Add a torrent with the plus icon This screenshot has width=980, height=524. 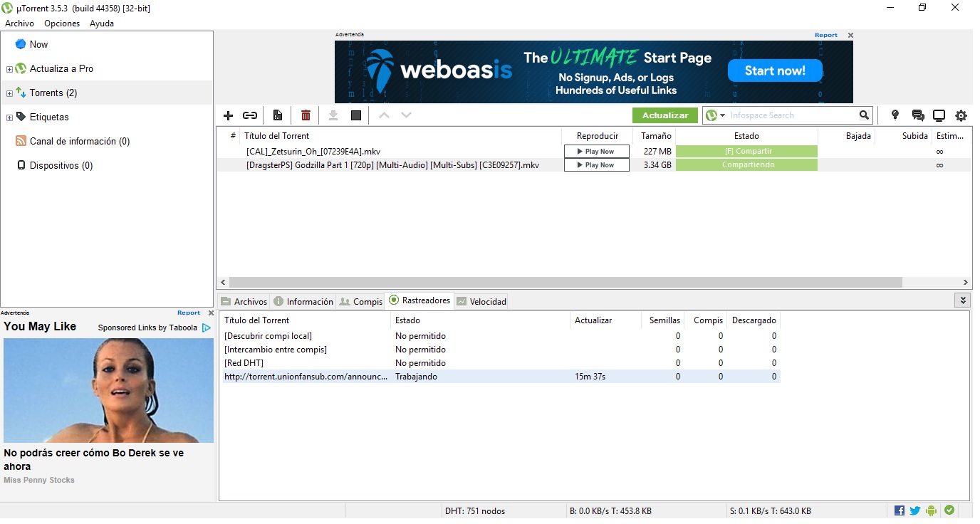click(229, 115)
